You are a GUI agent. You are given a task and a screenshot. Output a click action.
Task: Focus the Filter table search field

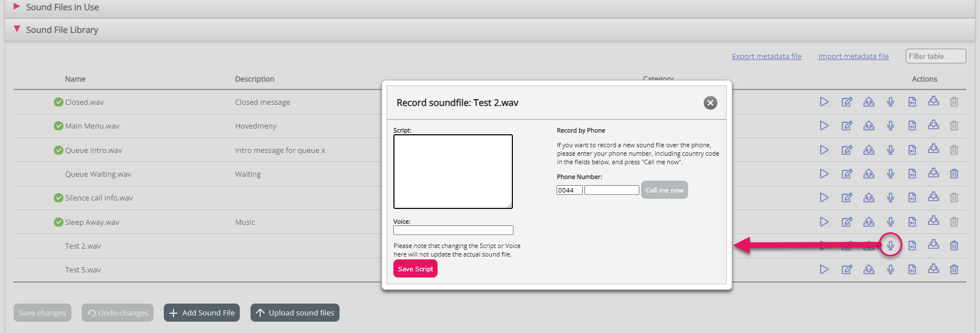coord(935,56)
